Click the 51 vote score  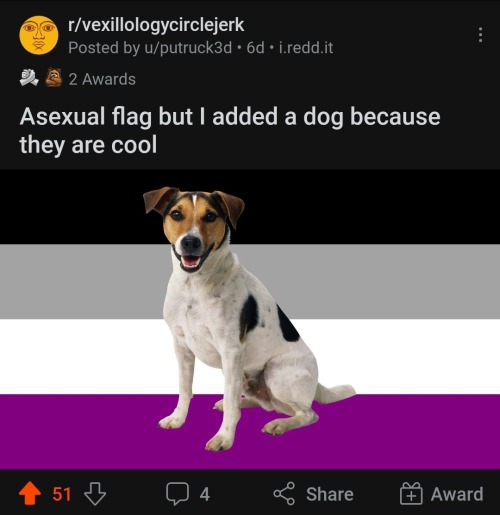click(62, 494)
